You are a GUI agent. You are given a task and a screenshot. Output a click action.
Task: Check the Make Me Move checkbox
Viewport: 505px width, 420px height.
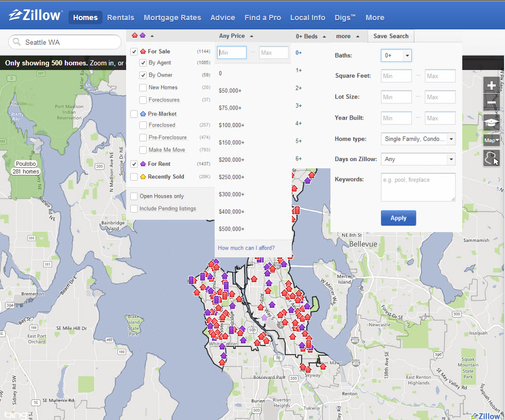[143, 150]
